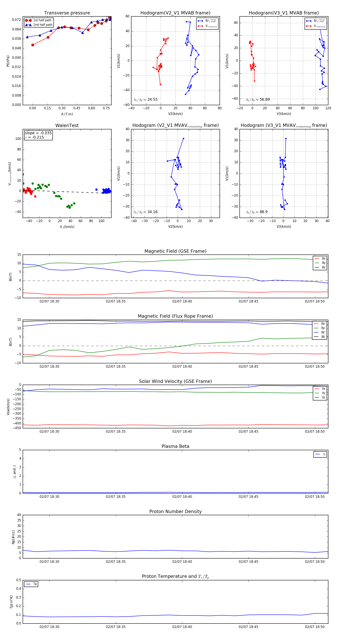Click '02/07 18:30' tick under Plasma Beta plot

(x=50, y=497)
